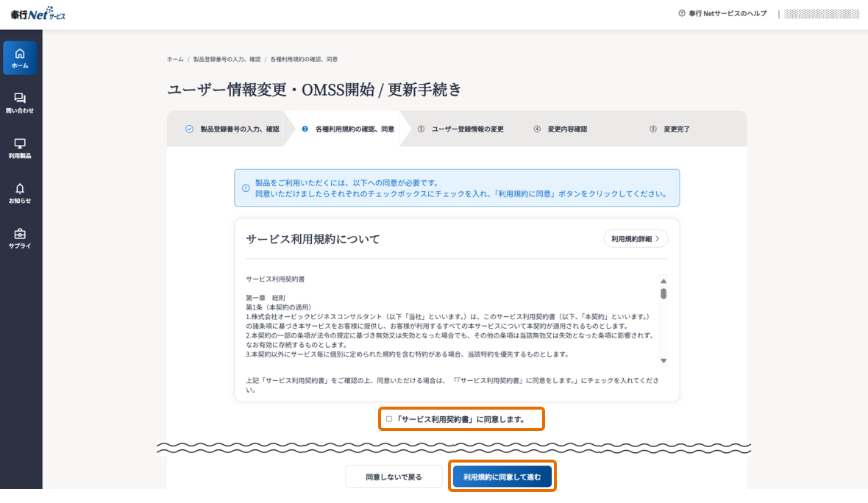Viewport: 868px width, 503px height.
Task: Click the blue info icon in notice
Action: 246,188
